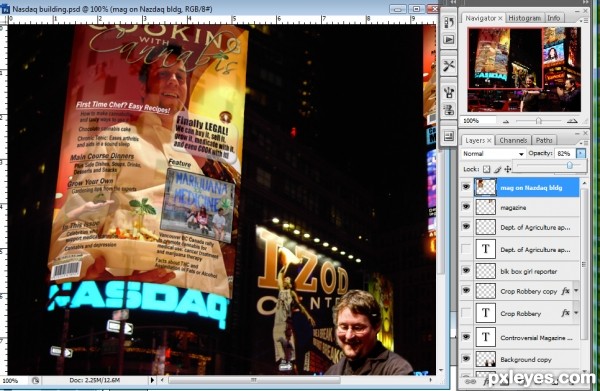The width and height of the screenshot is (600, 391).
Task: Switch to the Layers tab
Action: [x=475, y=140]
